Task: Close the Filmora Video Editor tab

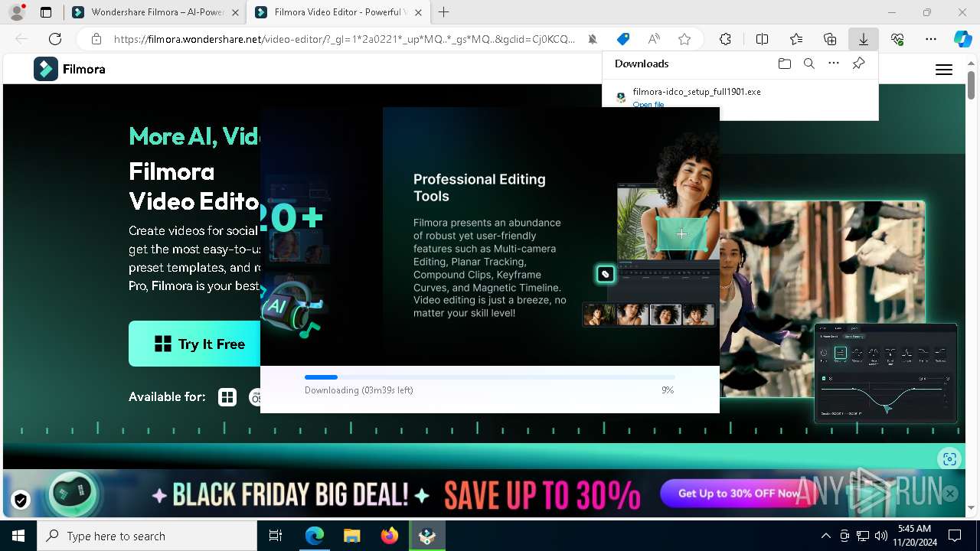Action: (x=417, y=12)
